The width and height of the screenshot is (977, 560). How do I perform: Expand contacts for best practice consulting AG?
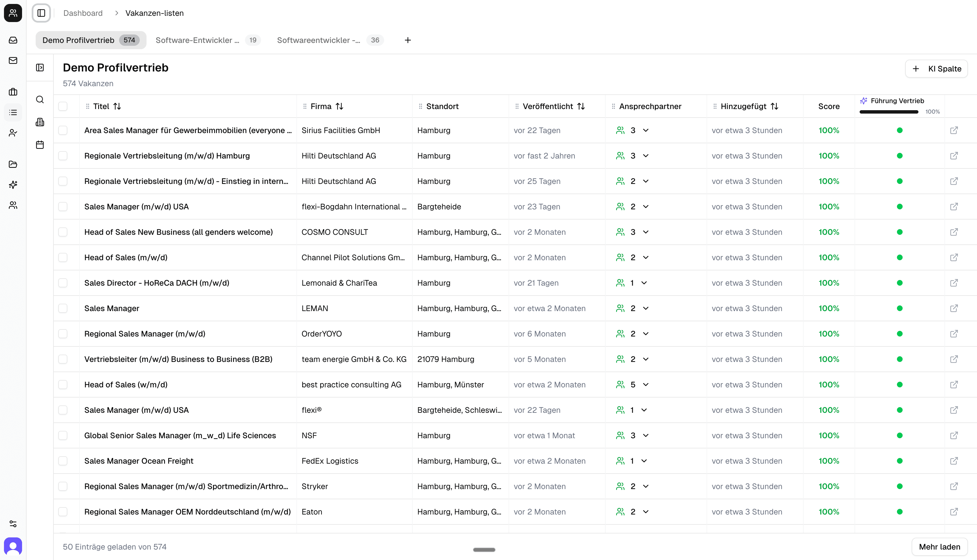pyautogui.click(x=645, y=385)
